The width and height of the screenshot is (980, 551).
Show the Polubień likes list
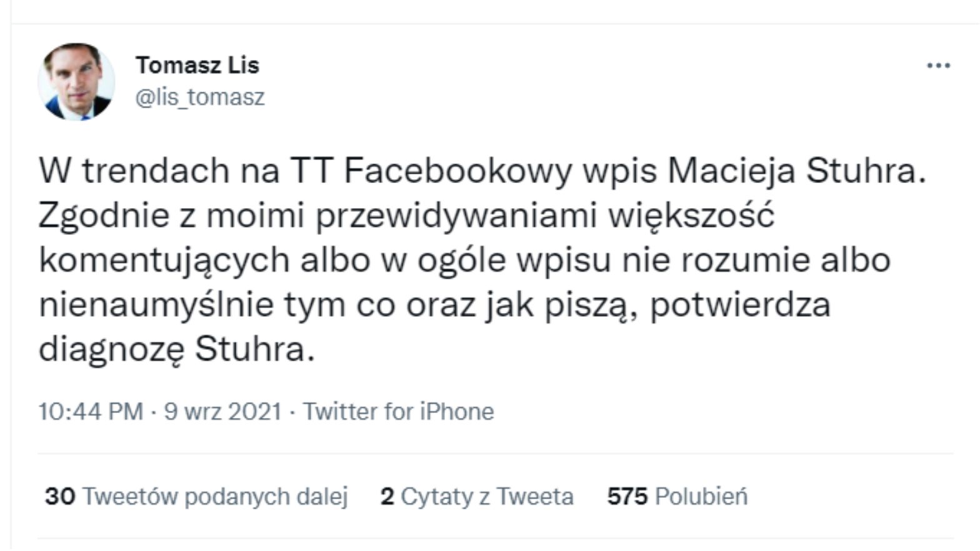(701, 497)
